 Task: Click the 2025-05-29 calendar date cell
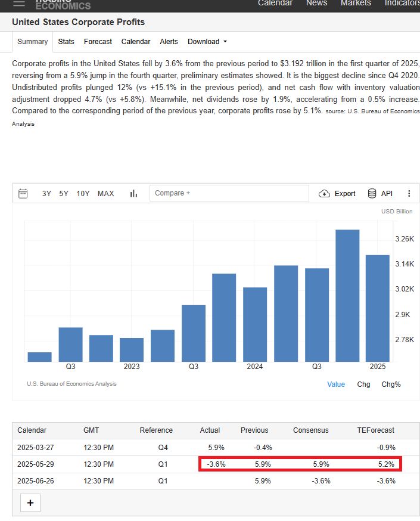pyautogui.click(x=36, y=464)
